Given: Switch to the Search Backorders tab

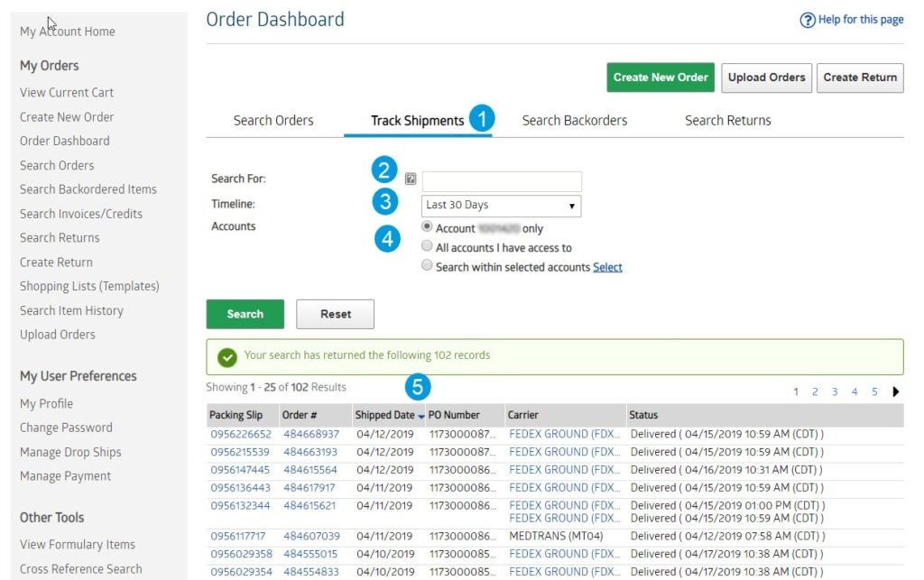Looking at the screenshot, I should pyautogui.click(x=575, y=119).
